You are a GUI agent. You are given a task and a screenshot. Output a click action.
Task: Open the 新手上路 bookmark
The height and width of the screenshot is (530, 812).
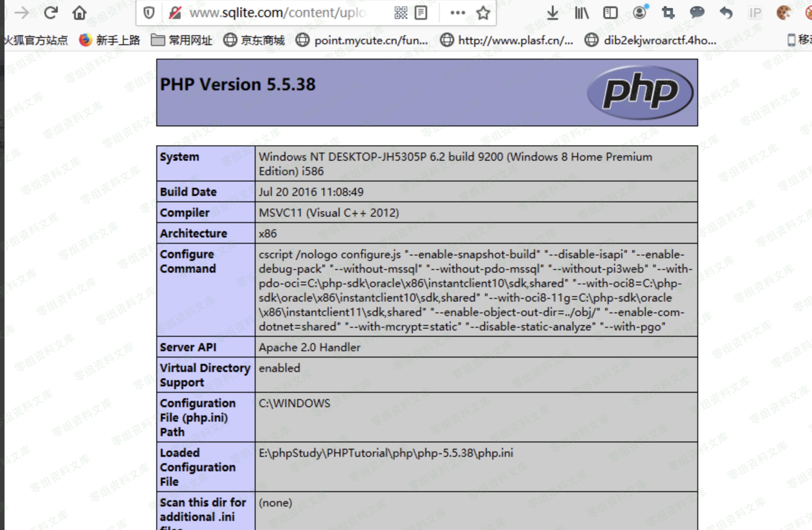tap(110, 41)
